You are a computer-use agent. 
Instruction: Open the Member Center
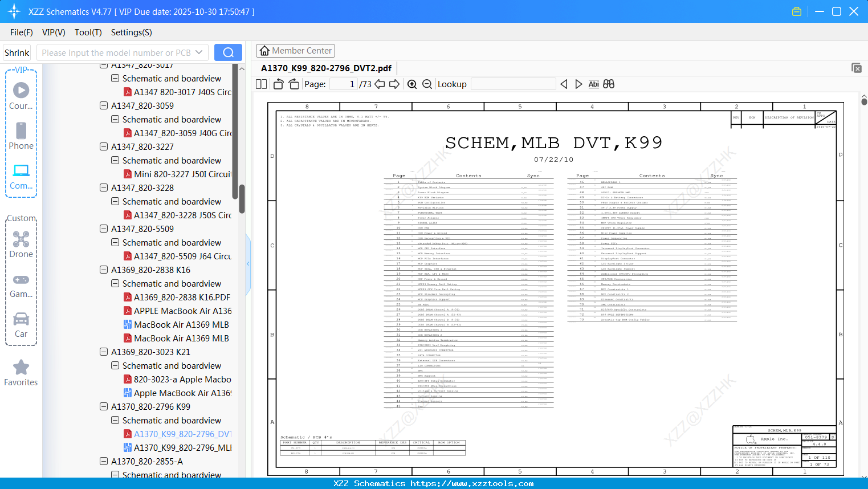[295, 51]
